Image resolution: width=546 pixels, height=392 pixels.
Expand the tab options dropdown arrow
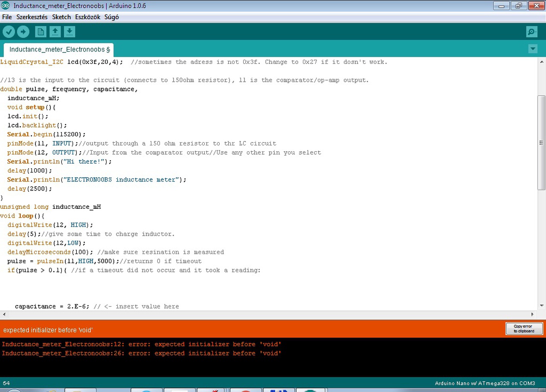[533, 49]
